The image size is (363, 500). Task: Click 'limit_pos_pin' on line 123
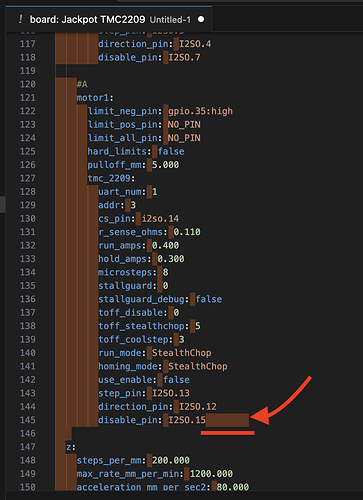[x=122, y=124]
